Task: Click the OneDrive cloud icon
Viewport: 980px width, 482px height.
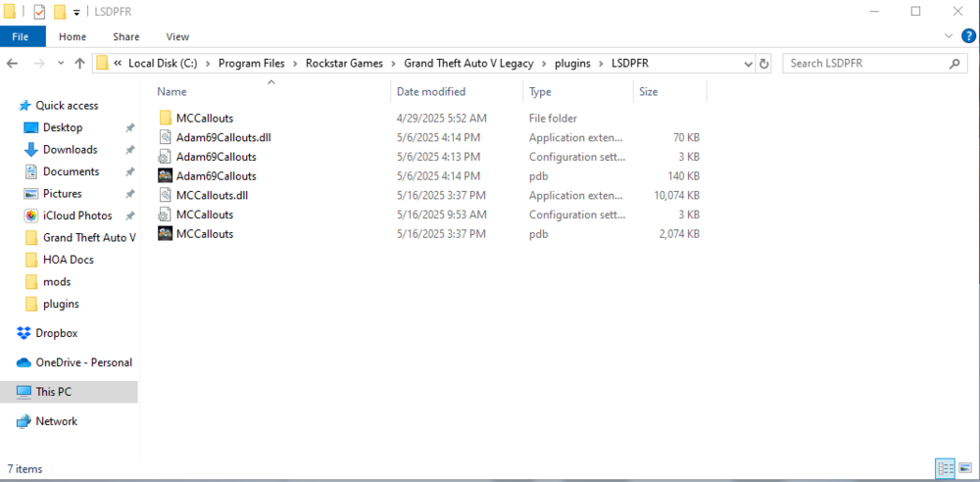Action: click(24, 362)
